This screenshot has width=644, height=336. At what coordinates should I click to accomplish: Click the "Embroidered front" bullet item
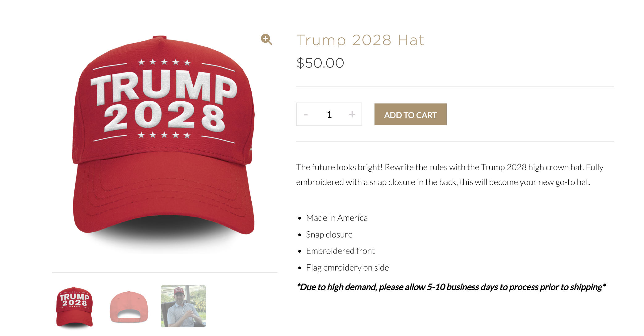pyautogui.click(x=340, y=251)
